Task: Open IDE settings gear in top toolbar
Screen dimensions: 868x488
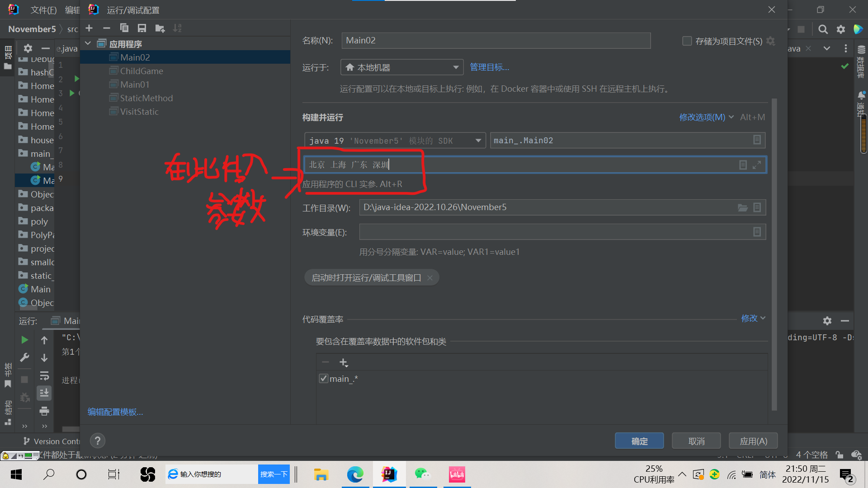Action: pyautogui.click(x=841, y=29)
